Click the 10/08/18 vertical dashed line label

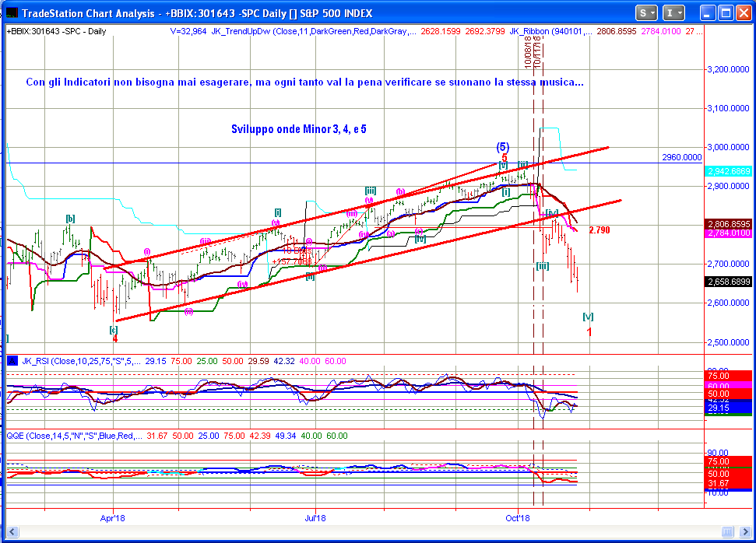(528, 52)
